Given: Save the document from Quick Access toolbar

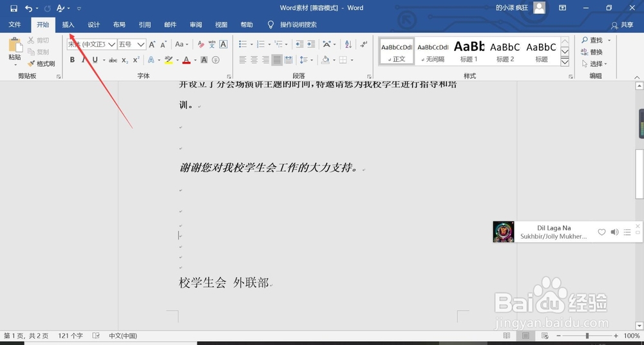Looking at the screenshot, I should click(14, 8).
